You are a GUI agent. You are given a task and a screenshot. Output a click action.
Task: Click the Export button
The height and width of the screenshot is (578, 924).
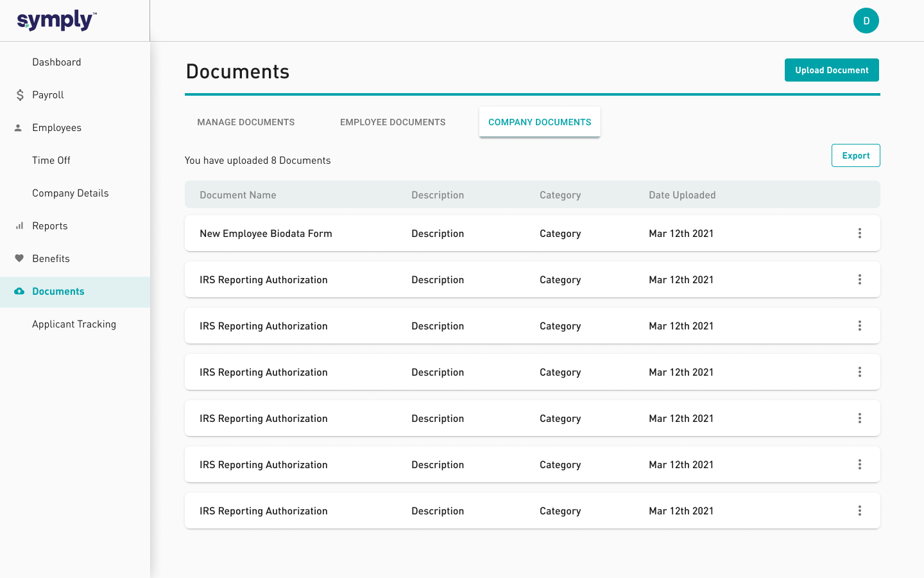pos(855,155)
